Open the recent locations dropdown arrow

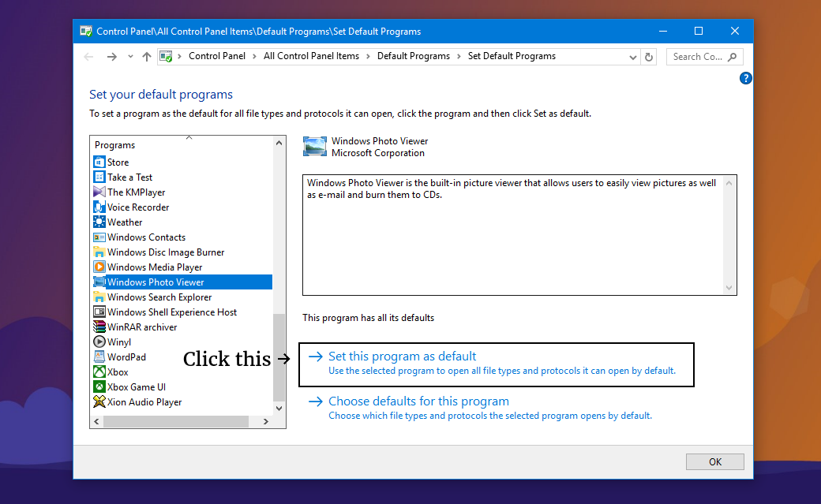[x=129, y=57]
